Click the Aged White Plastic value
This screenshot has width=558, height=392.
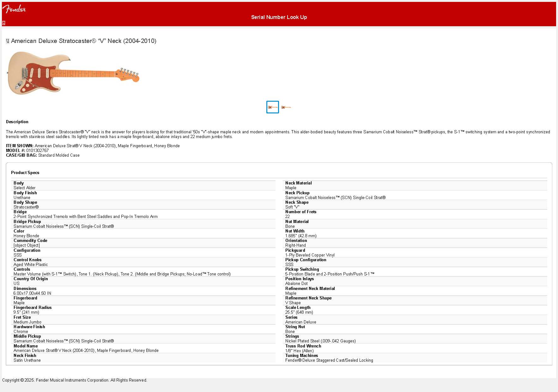pos(31,264)
